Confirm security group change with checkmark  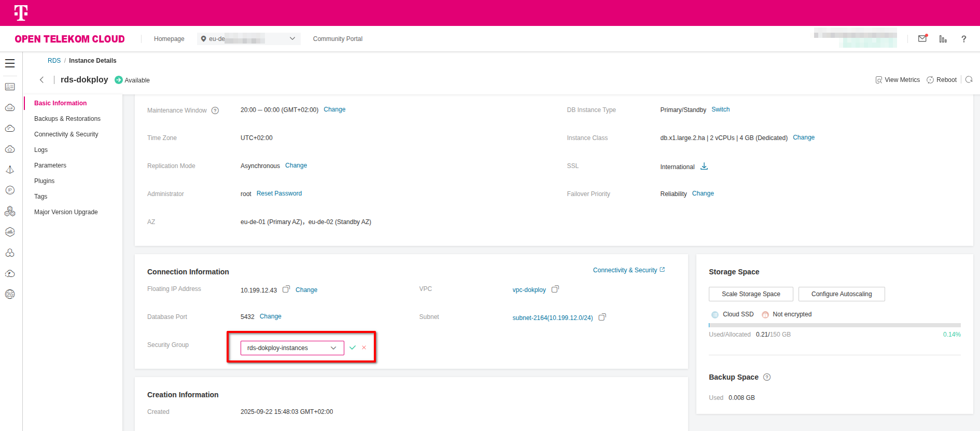tap(353, 347)
